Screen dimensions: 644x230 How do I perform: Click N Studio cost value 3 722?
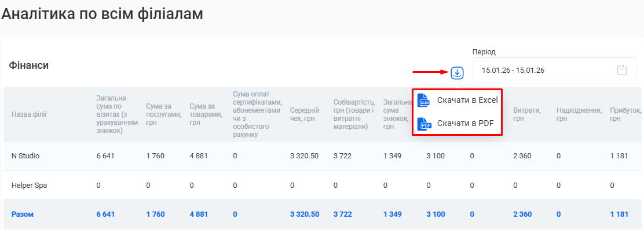[342, 156]
